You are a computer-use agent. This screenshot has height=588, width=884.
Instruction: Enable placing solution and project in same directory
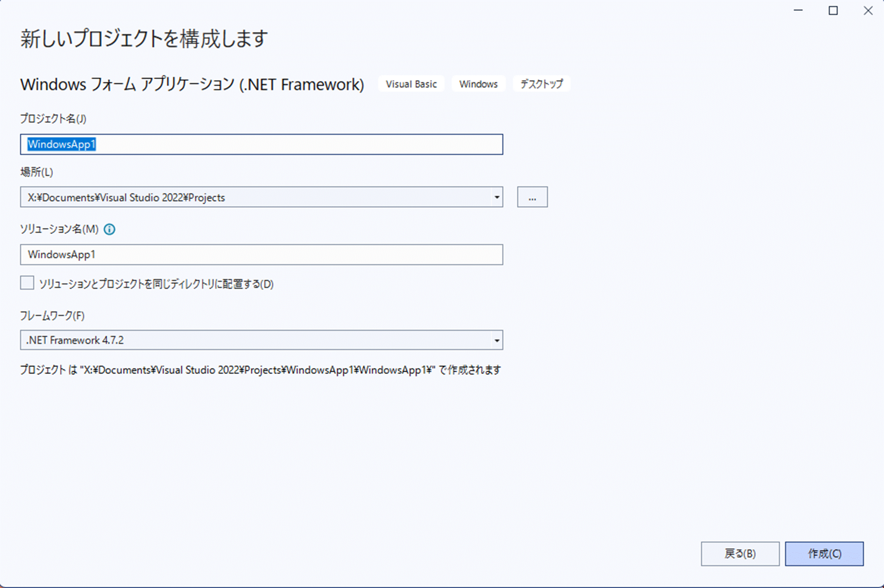coord(27,283)
